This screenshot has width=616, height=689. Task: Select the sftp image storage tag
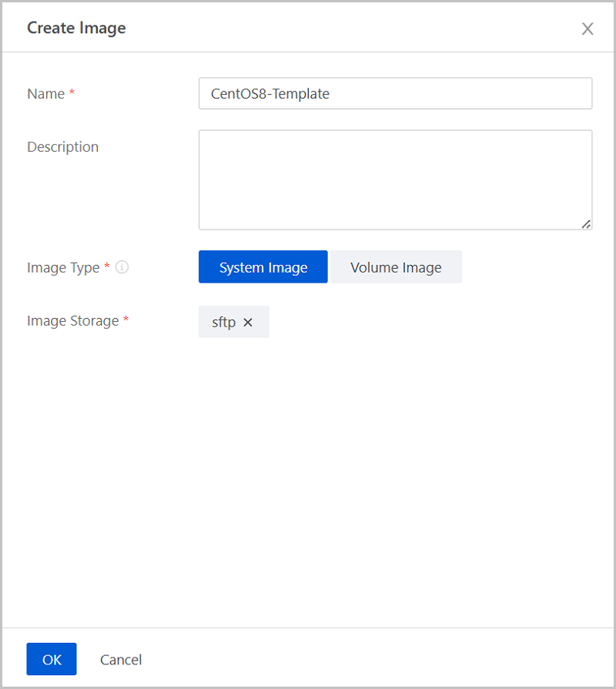(x=223, y=323)
